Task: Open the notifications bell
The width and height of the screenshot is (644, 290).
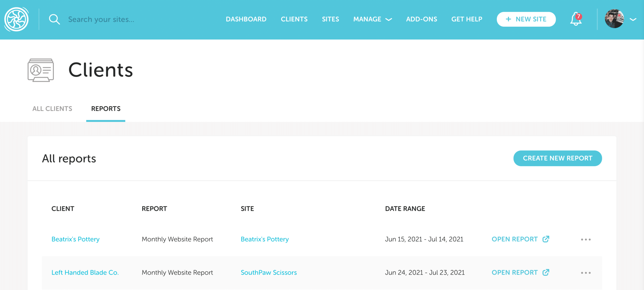Action: pyautogui.click(x=576, y=19)
